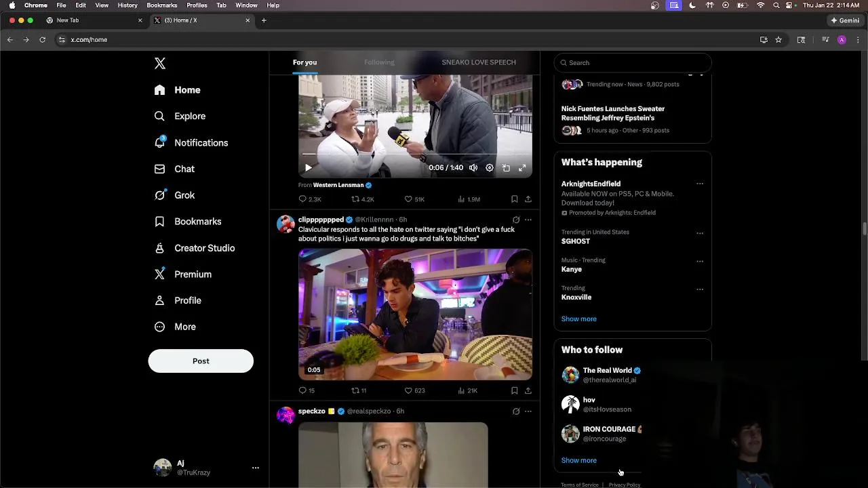Open more options for ArknightsEndfield ad
The width and height of the screenshot is (868, 488).
pos(700,184)
